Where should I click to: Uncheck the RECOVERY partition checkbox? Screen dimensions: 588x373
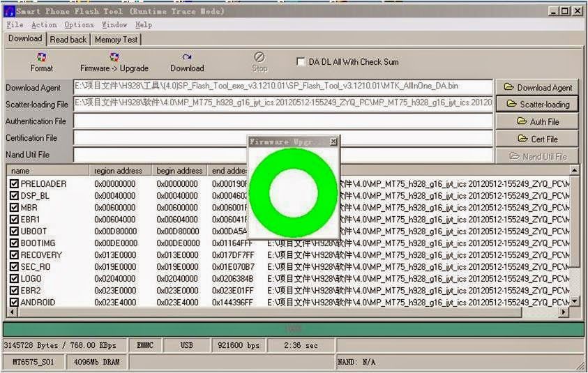click(14, 255)
